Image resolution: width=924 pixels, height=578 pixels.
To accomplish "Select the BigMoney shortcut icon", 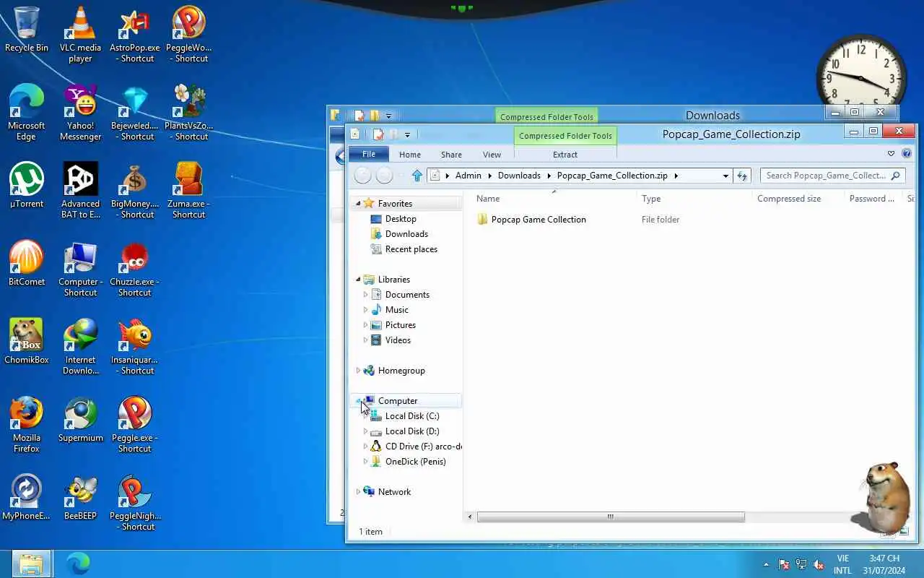I will pos(135,191).
